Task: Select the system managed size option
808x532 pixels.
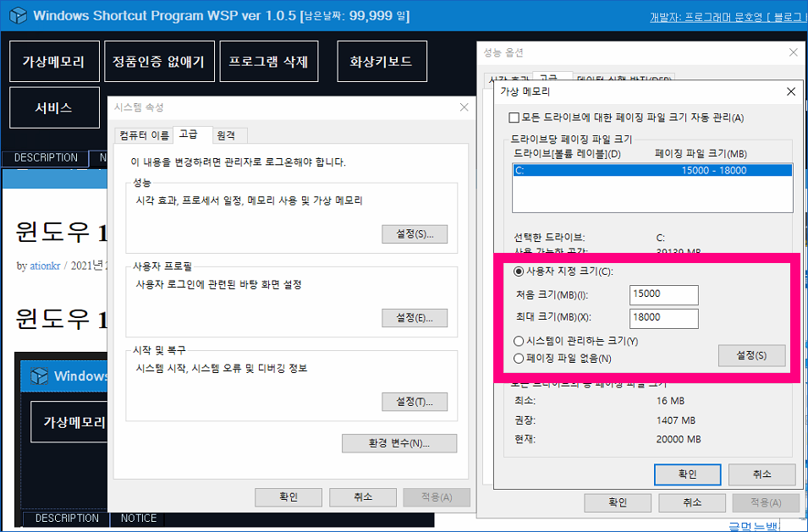Action: tap(519, 341)
